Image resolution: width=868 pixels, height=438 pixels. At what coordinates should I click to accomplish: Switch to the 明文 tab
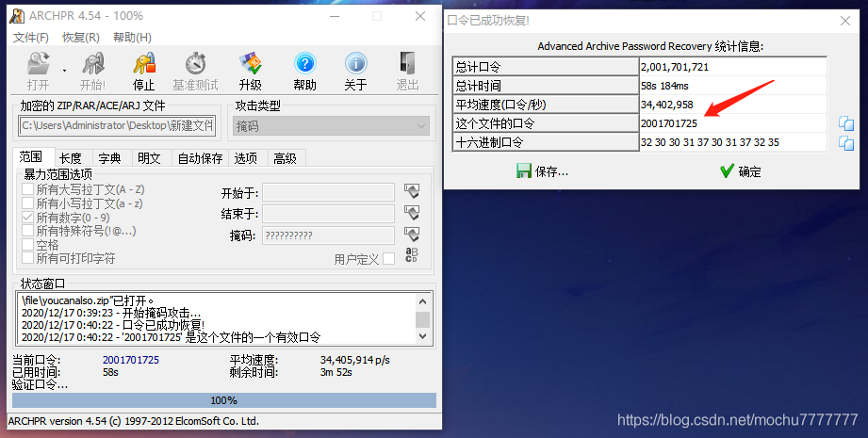[x=150, y=158]
